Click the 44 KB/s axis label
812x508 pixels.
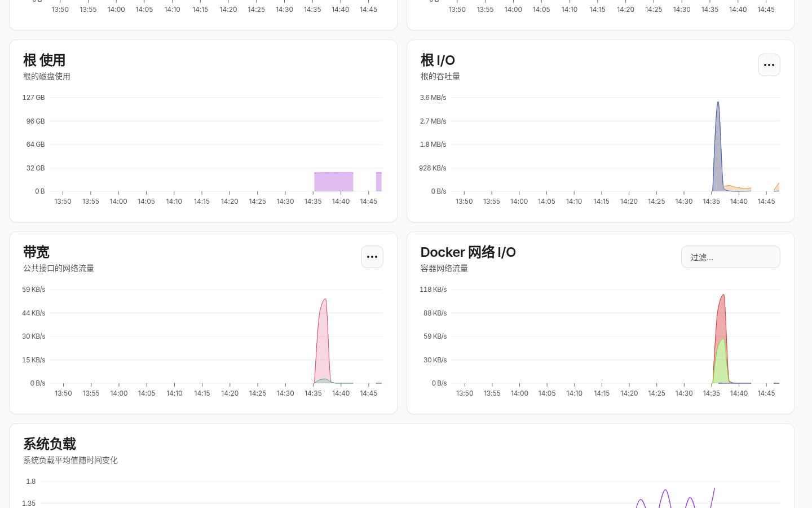(34, 313)
